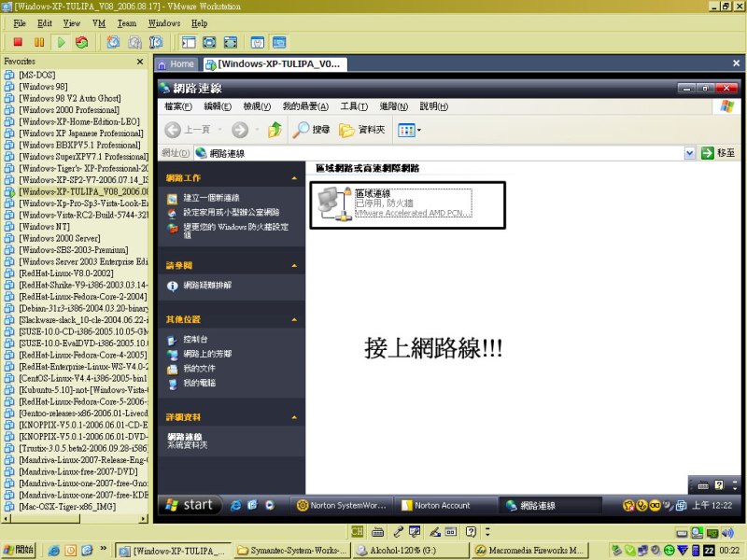Open the VMware File menu
Screen dimensions: 747x560
[20, 23]
